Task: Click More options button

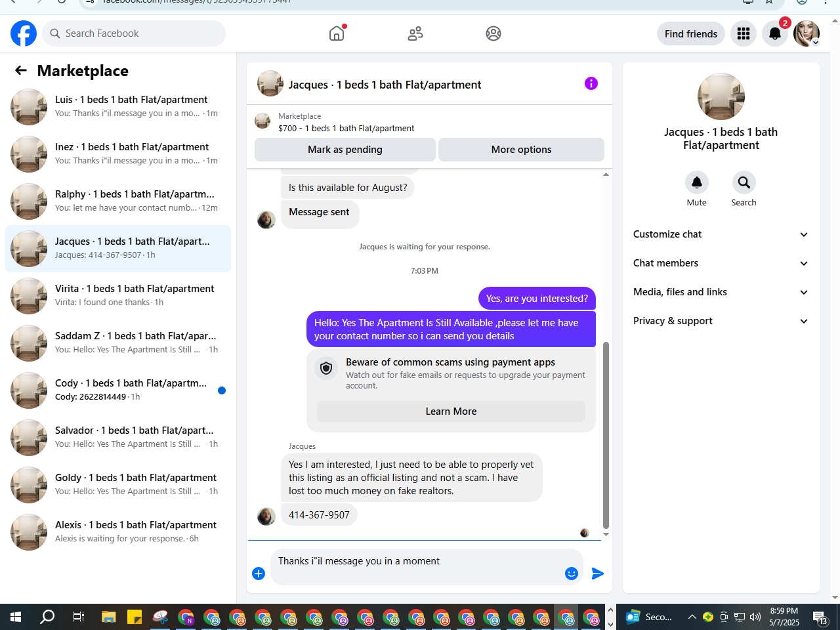Action: tap(522, 150)
